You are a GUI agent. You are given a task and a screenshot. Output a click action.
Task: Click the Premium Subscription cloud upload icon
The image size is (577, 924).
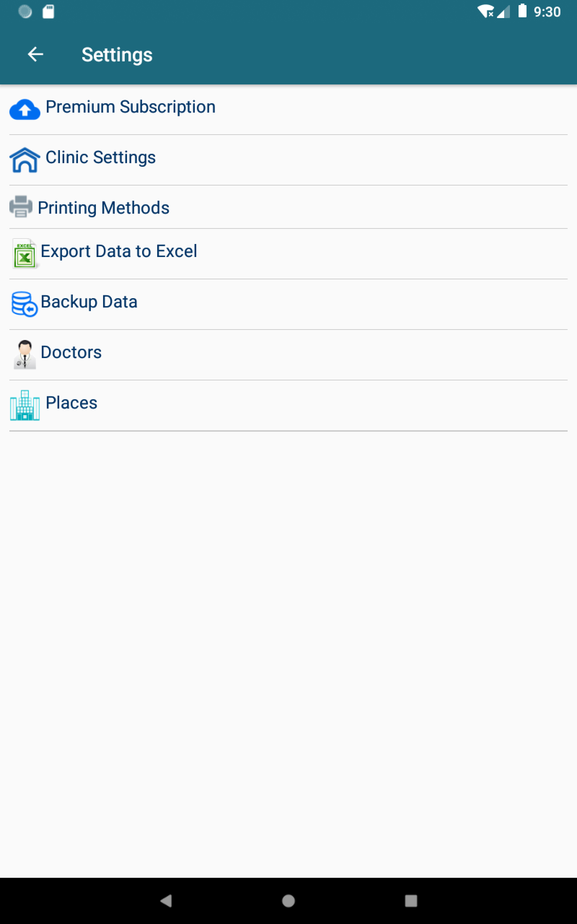(25, 110)
